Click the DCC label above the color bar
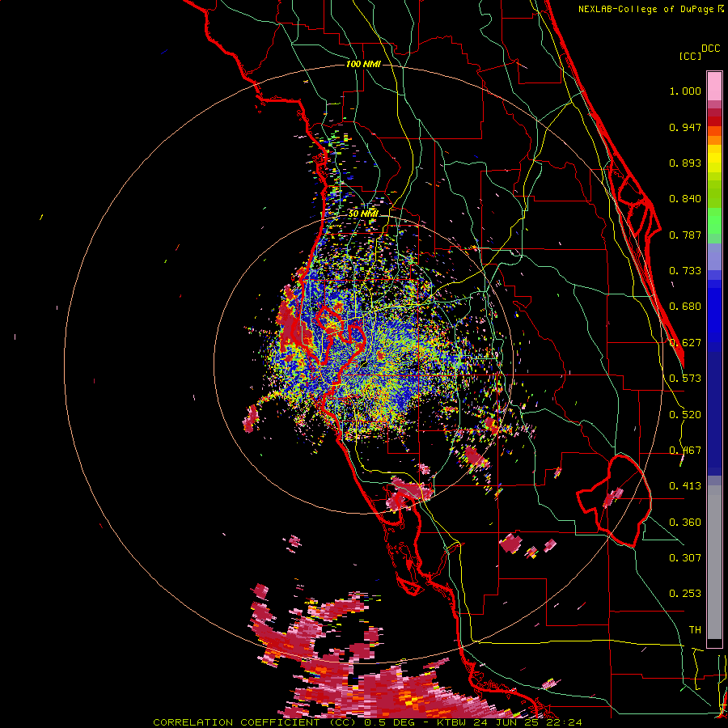Screen dimensions: 728x728 710,49
